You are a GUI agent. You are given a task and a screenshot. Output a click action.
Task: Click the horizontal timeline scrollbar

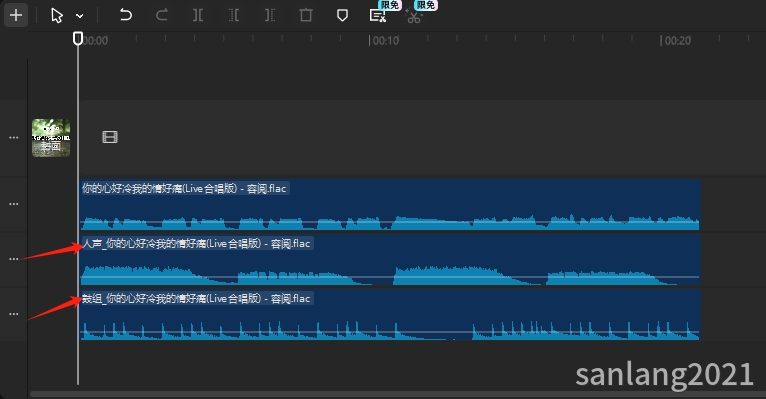tap(398, 394)
